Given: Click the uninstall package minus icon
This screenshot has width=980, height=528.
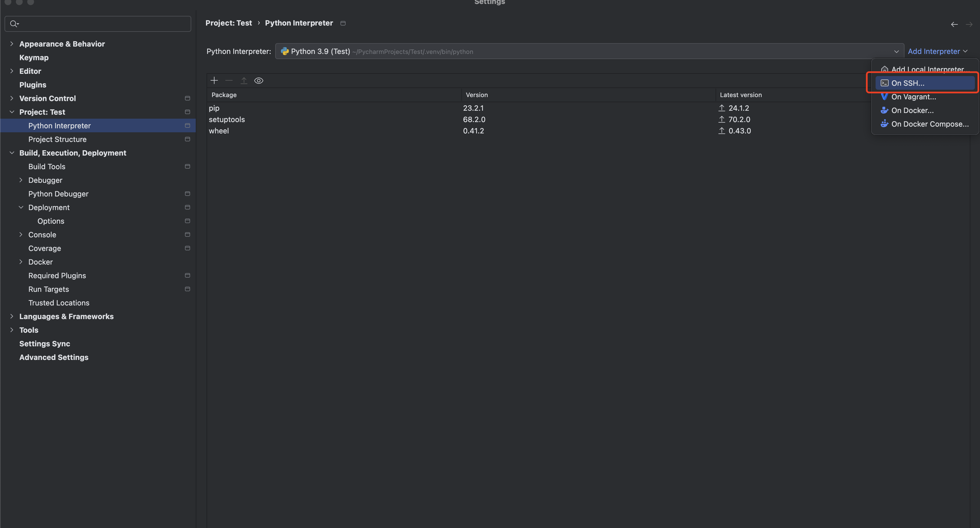Looking at the screenshot, I should click(x=229, y=80).
